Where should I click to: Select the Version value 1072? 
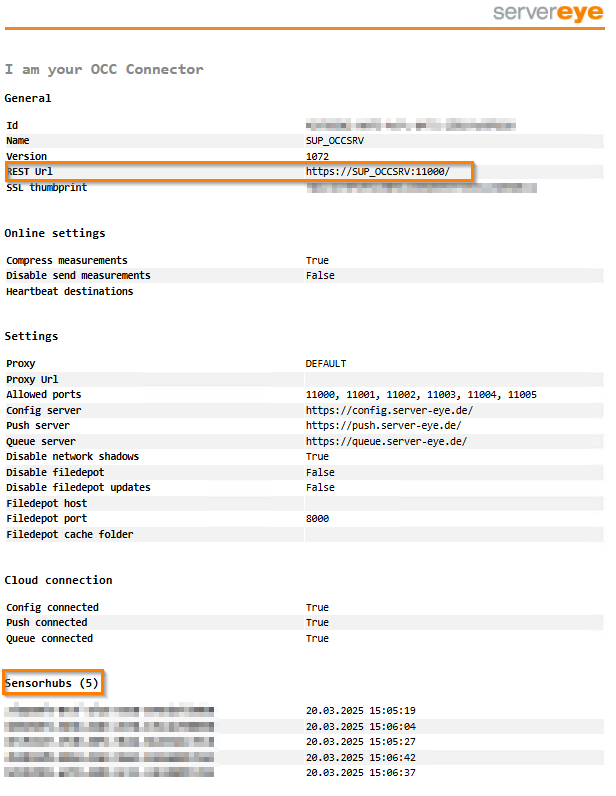click(x=317, y=156)
